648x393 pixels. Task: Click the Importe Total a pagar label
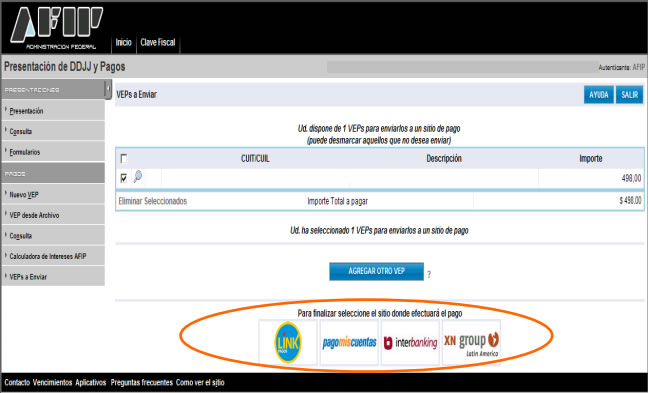click(338, 201)
